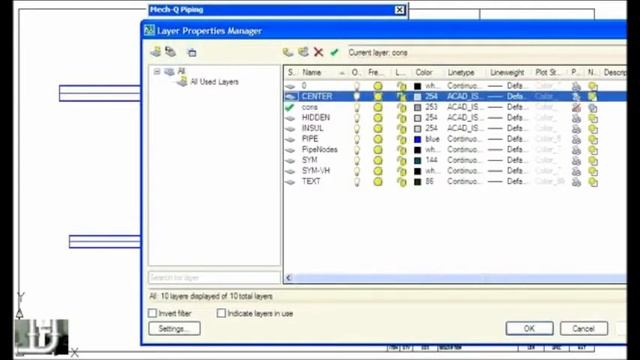Close the Mech-Q Piping window

tap(400, 10)
